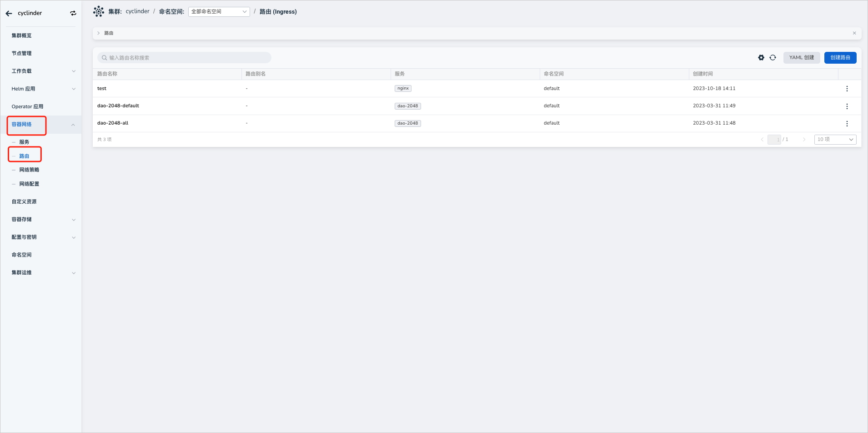Select 服务 submenu item
This screenshot has height=433, width=868.
24,142
